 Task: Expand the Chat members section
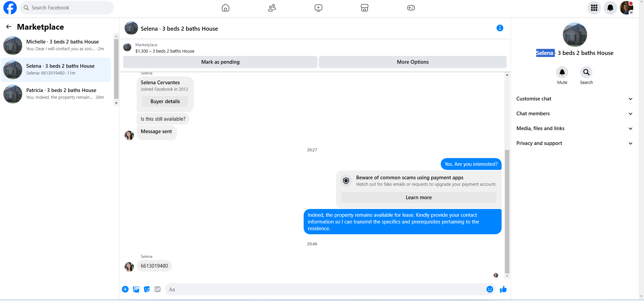[x=574, y=114]
